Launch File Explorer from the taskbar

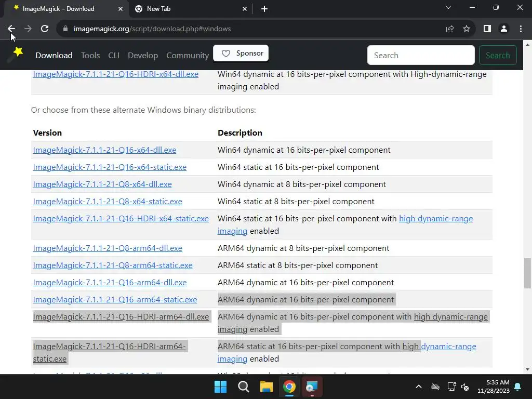267,387
